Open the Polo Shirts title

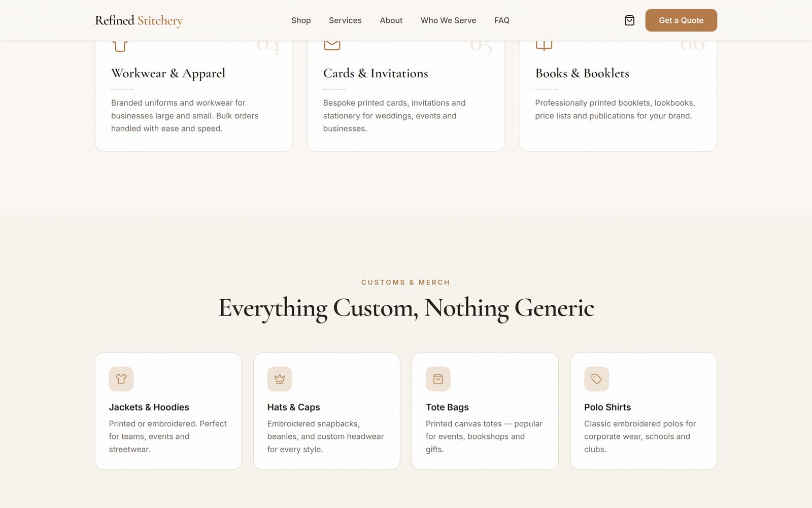pyautogui.click(x=607, y=407)
